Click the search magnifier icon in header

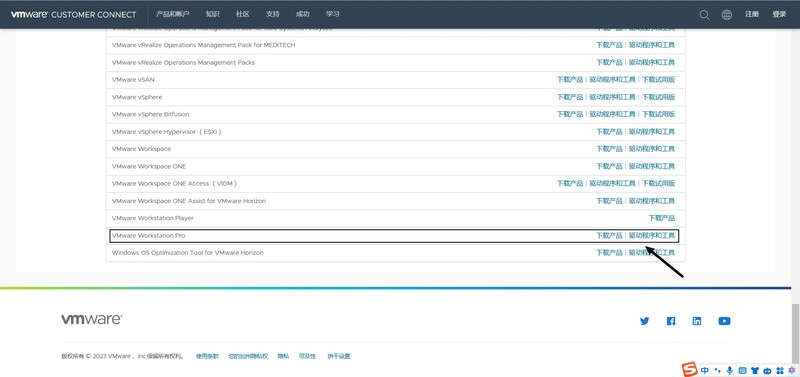[x=704, y=15]
